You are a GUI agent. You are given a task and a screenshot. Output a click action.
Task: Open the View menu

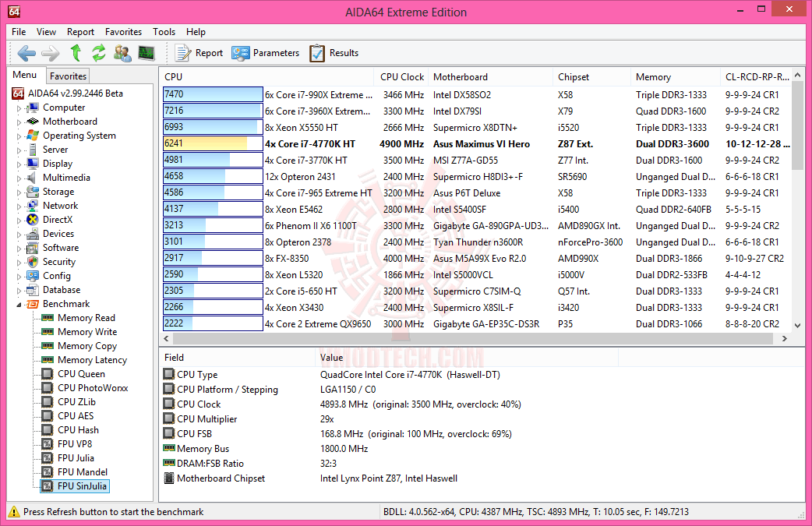tap(46, 32)
